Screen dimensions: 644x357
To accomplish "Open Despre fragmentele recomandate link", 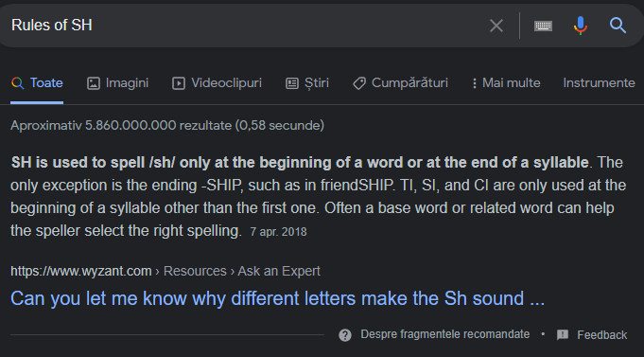I will tap(444, 334).
